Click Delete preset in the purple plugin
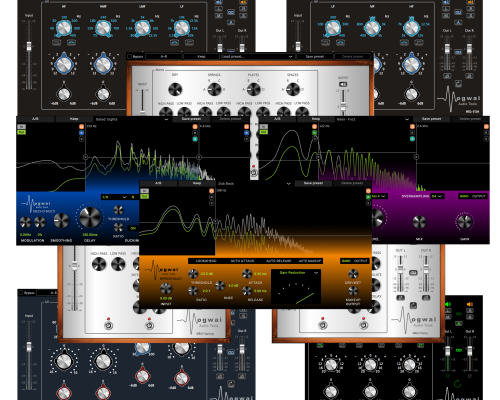Screen dimensions: 500x400 tap(470, 119)
